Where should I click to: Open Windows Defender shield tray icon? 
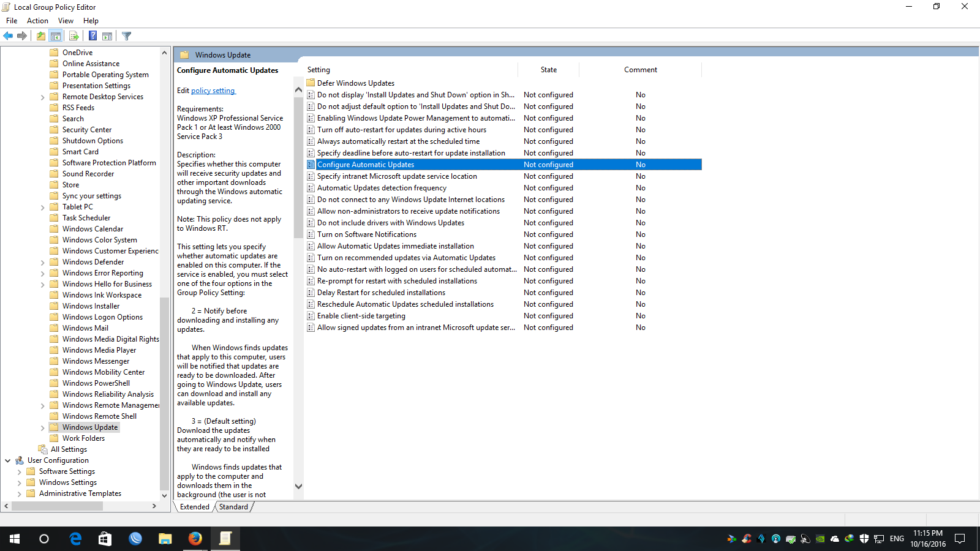pyautogui.click(x=864, y=539)
